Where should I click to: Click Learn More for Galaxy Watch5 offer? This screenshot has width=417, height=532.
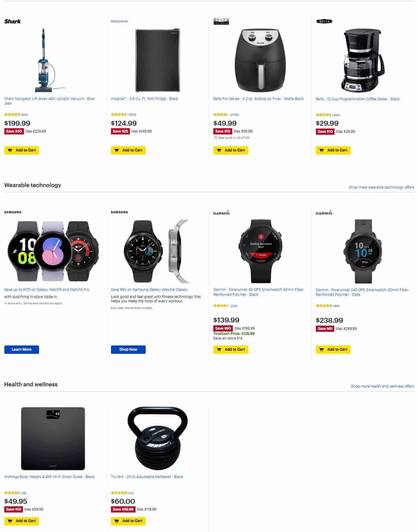[22, 350]
